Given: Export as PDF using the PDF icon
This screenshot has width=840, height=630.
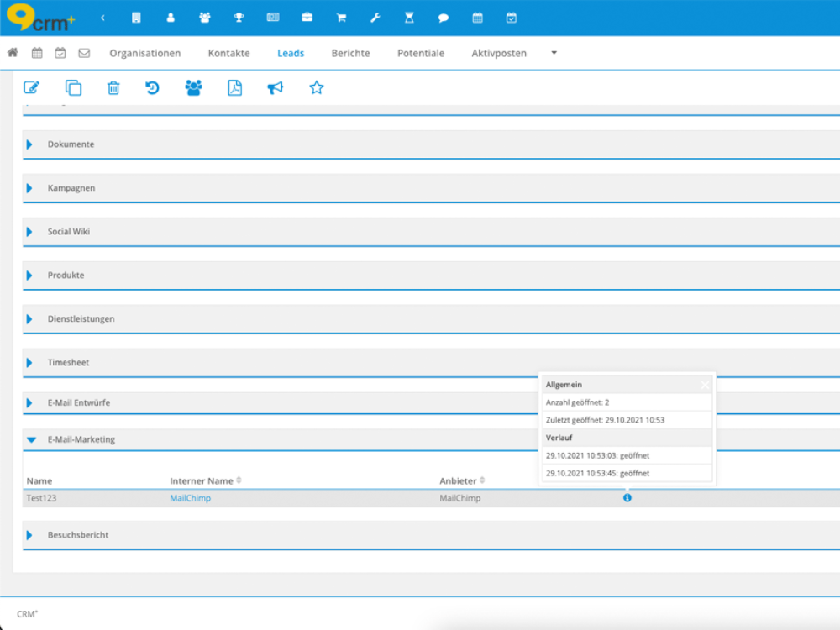Looking at the screenshot, I should 234,87.
